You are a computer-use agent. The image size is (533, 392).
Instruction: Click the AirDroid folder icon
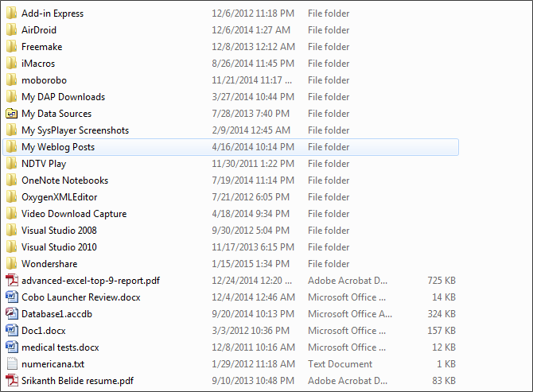[x=11, y=30]
